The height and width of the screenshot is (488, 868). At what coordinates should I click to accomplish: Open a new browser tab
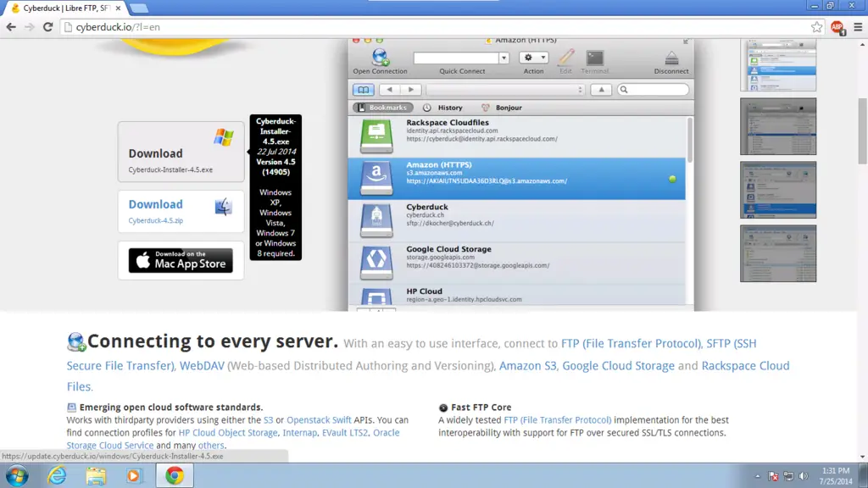[138, 8]
